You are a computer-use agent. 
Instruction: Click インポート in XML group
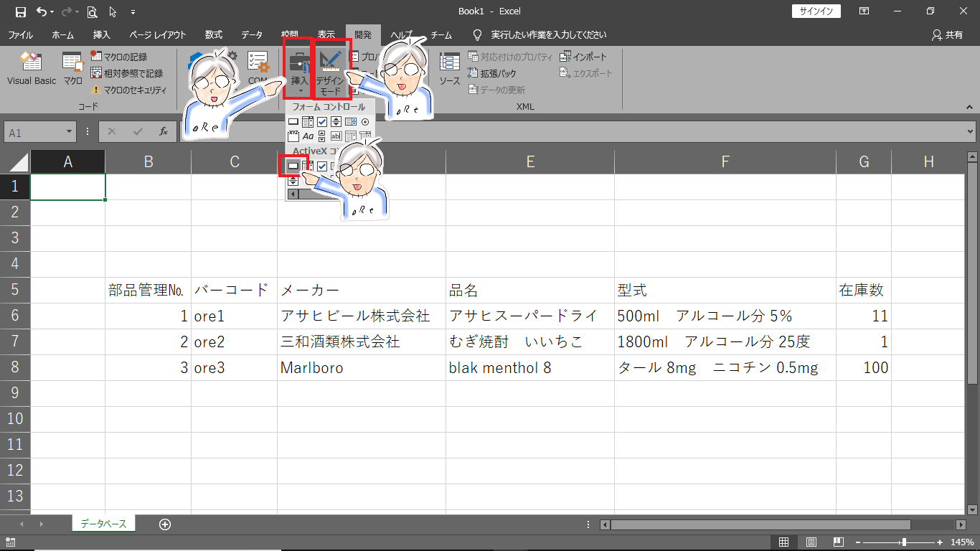tap(583, 57)
